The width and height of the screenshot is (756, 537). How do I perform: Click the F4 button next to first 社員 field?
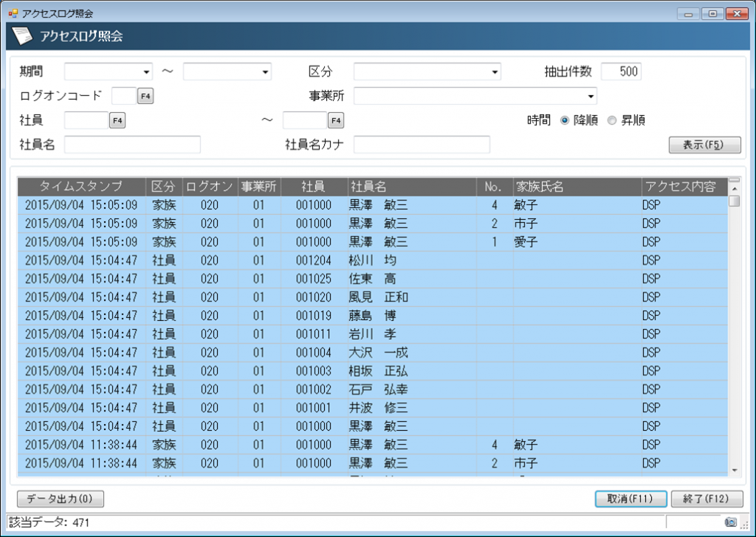point(117,120)
